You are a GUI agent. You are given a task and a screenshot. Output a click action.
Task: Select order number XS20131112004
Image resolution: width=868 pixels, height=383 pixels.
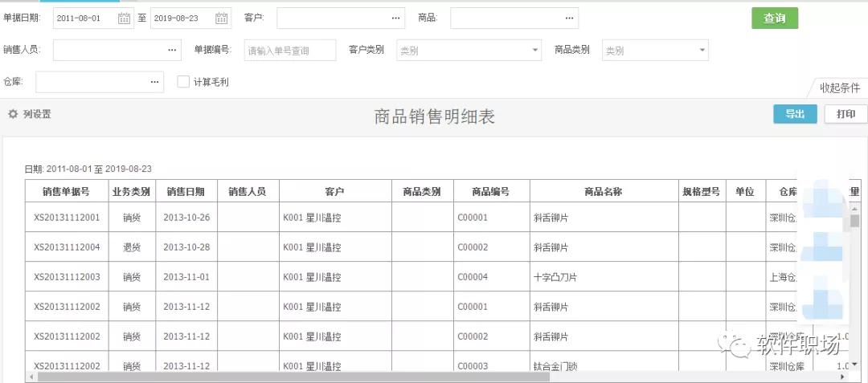tap(67, 247)
